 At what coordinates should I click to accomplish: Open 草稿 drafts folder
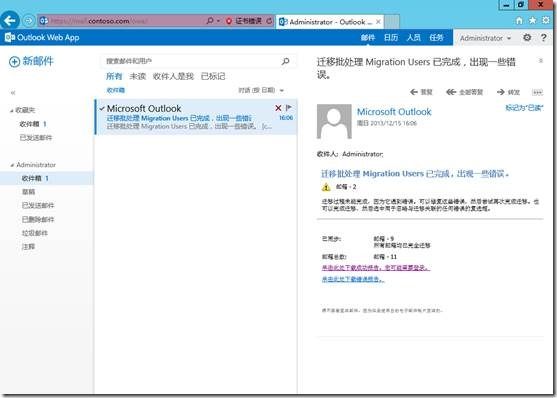pos(28,192)
